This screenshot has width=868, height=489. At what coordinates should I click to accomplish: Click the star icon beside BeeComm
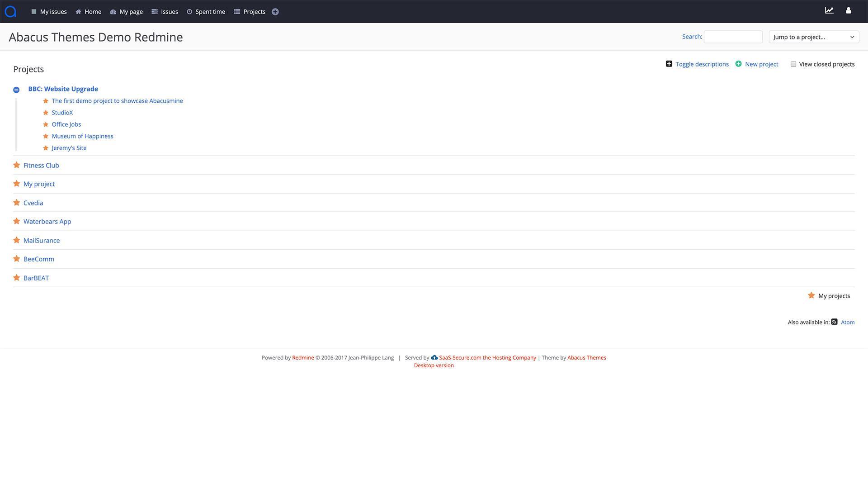tap(17, 259)
